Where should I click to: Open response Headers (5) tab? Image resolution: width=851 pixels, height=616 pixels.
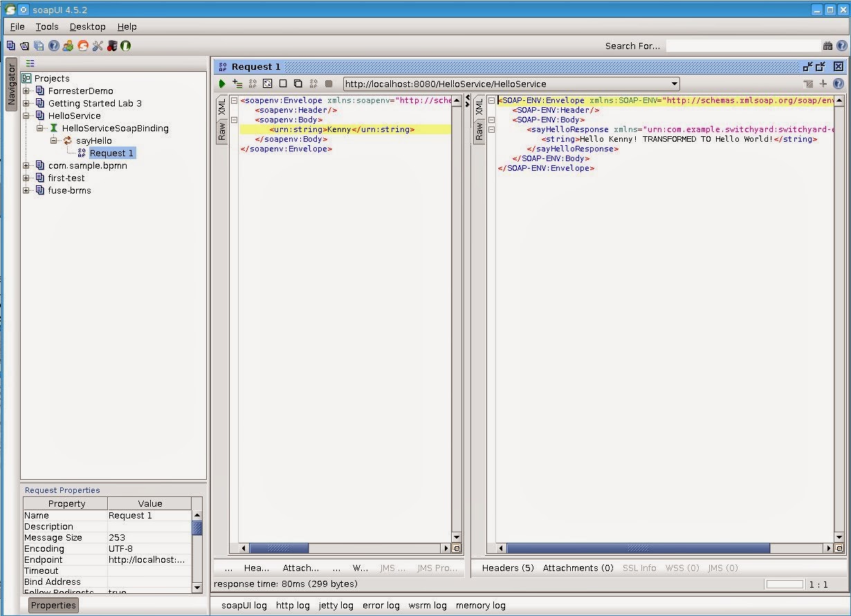click(508, 568)
